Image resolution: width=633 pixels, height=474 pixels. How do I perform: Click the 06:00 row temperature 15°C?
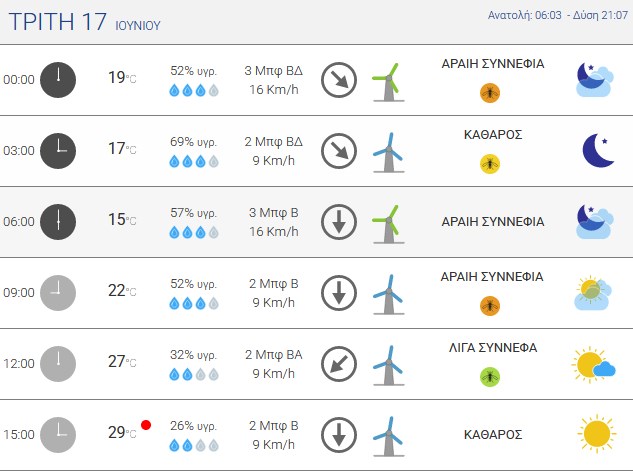tap(122, 219)
